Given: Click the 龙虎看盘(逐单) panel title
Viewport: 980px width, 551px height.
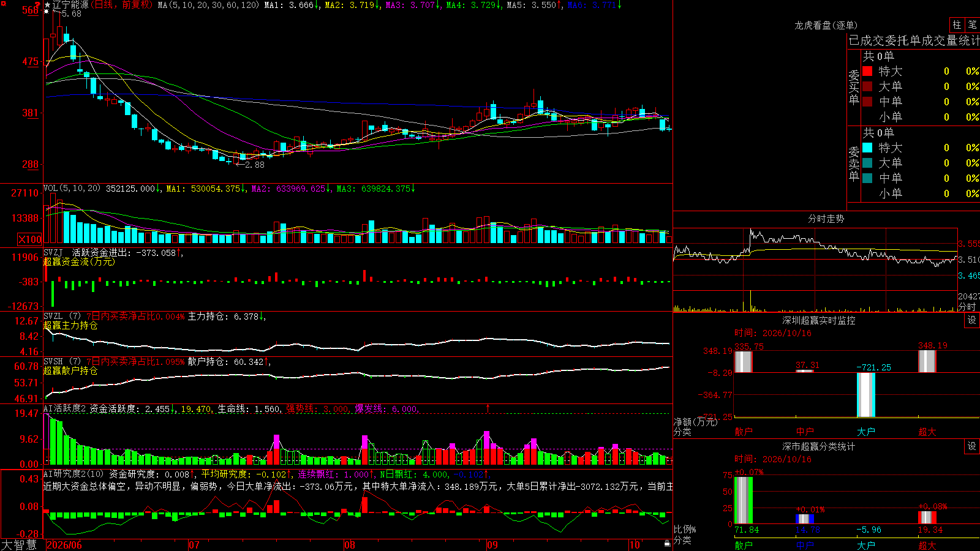Looking at the screenshot, I should [826, 25].
